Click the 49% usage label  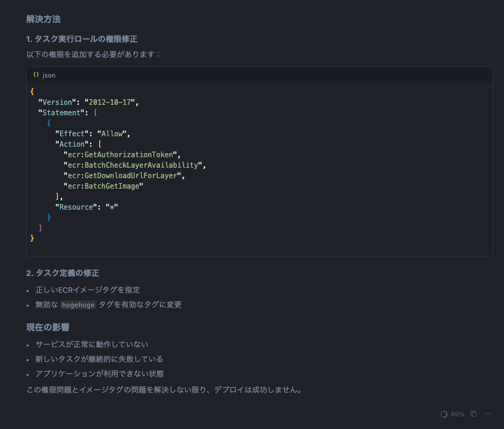tap(457, 414)
